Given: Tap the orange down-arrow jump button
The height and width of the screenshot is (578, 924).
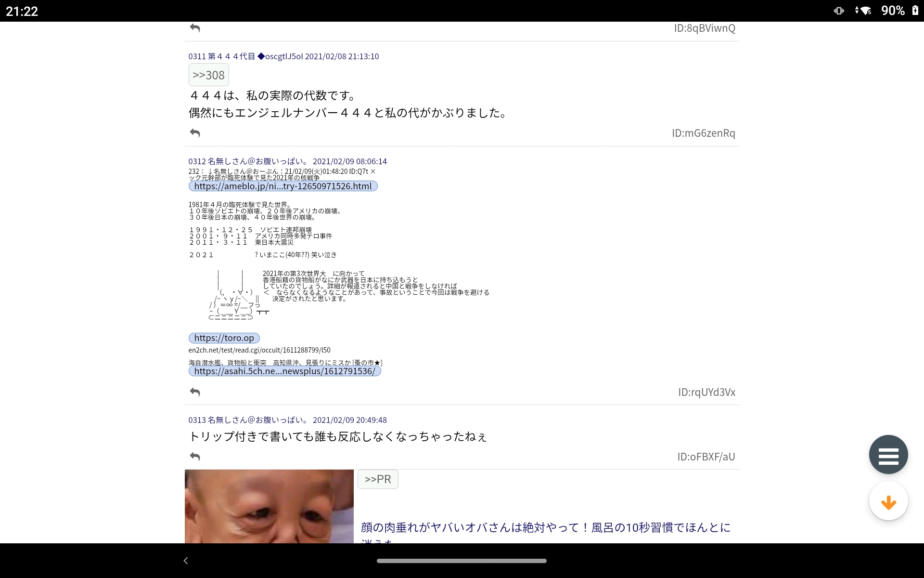Looking at the screenshot, I should click(x=888, y=501).
